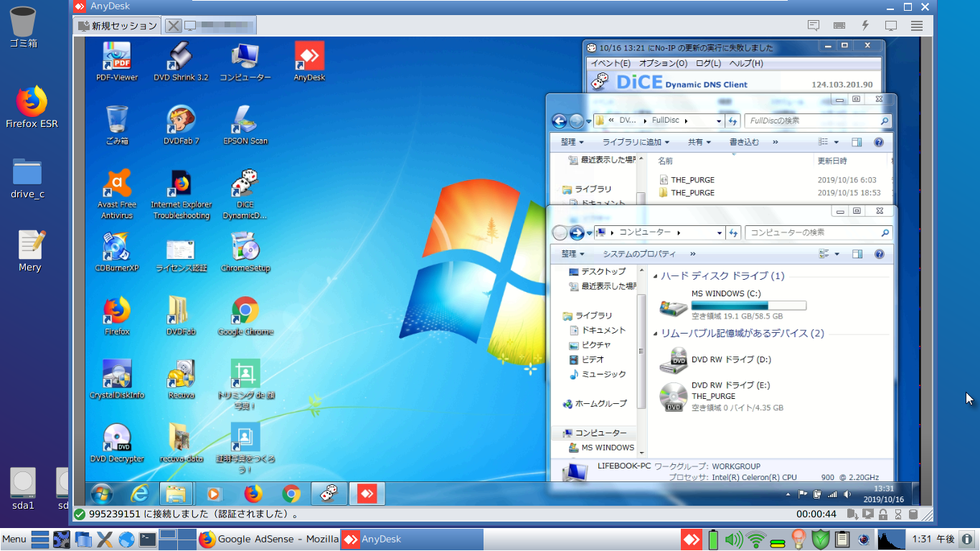Select DVD Decrypter desktop icon
This screenshot has height=551, width=980.
(x=117, y=443)
